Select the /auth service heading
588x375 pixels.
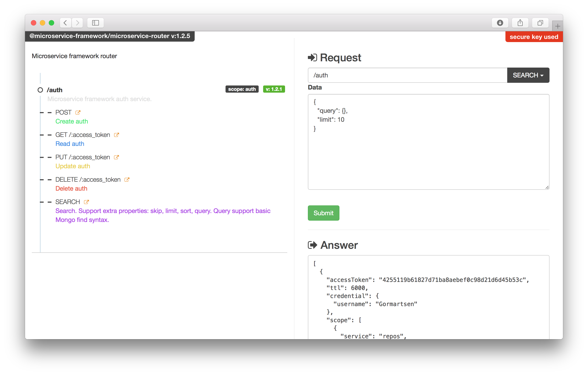[54, 90]
